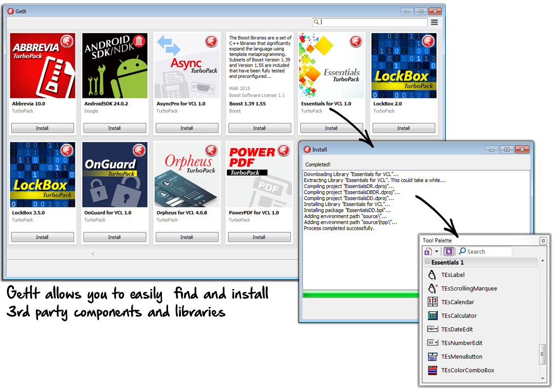This screenshot has width=556, height=392.
Task: Open the Tool Palette categories dropdown arrow
Action: point(437,252)
